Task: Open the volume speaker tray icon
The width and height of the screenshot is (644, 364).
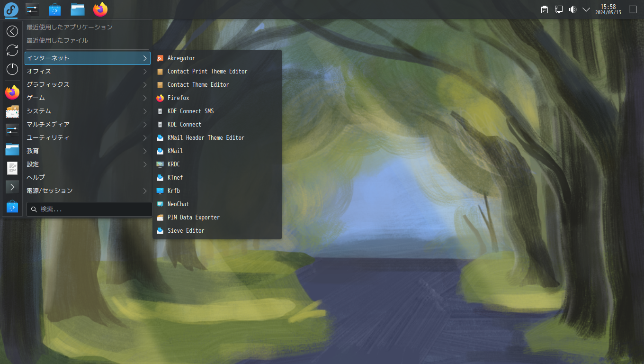Action: 572,9
